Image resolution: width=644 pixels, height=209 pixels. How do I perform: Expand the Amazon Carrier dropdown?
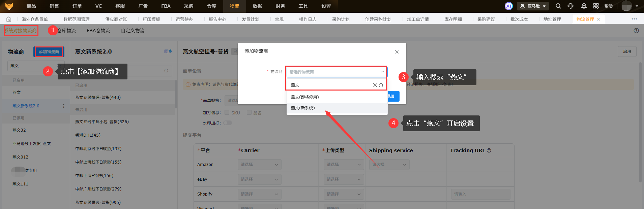[259, 165]
